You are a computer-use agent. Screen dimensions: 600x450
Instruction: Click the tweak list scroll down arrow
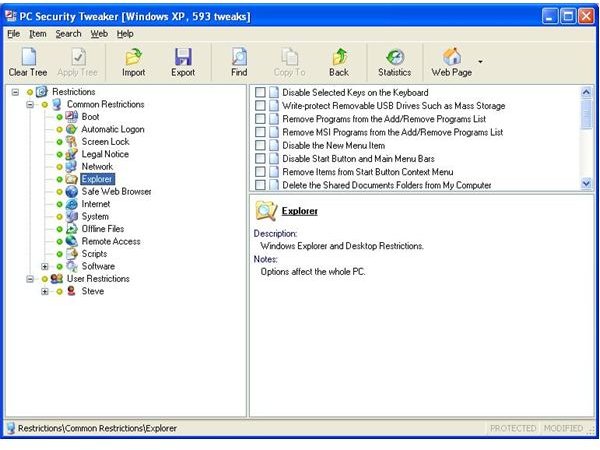point(586,184)
